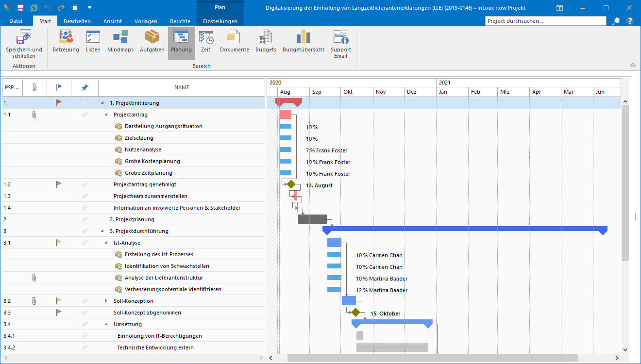Toggle pin on Soll-Konzept abgenommen row

click(84, 313)
